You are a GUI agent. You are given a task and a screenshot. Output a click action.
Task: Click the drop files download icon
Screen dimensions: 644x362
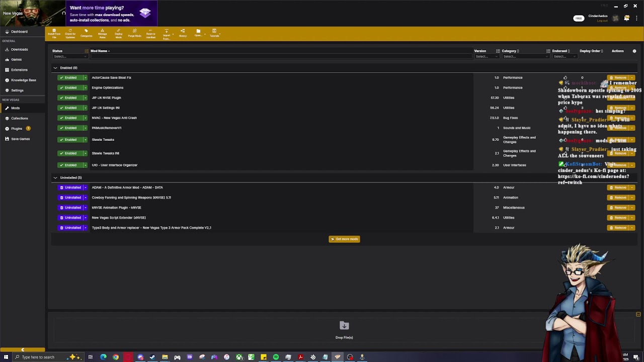[344, 326]
